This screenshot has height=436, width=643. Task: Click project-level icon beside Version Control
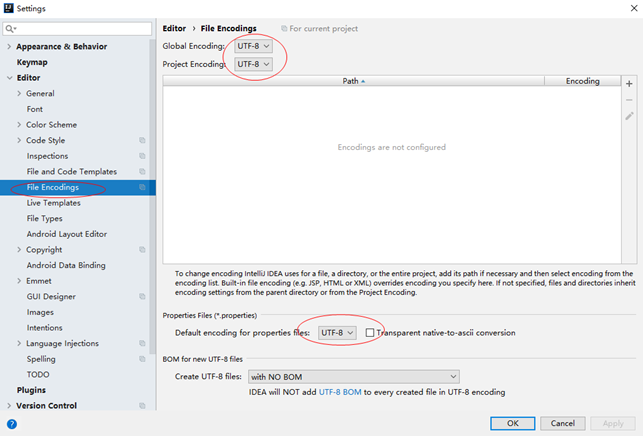pos(142,406)
